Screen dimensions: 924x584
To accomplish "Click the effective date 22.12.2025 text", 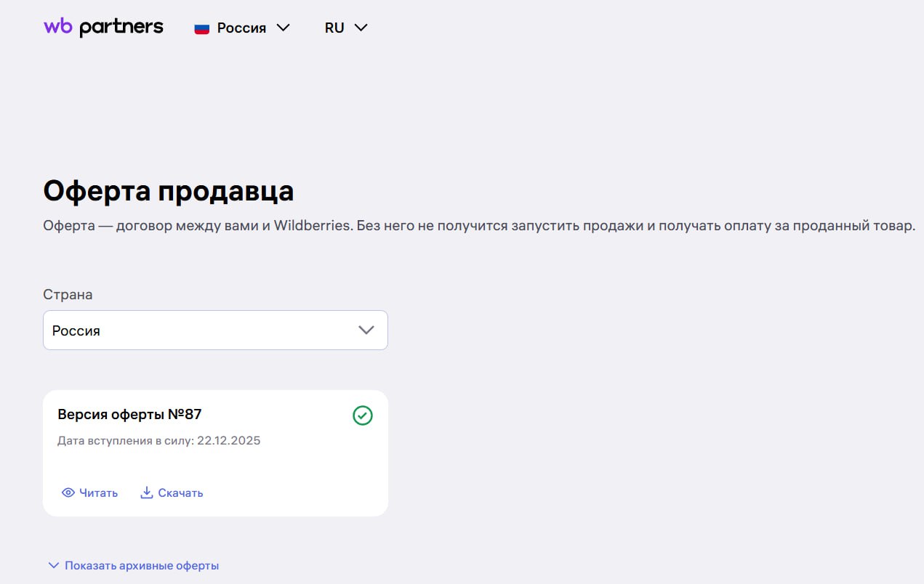I will [x=230, y=440].
